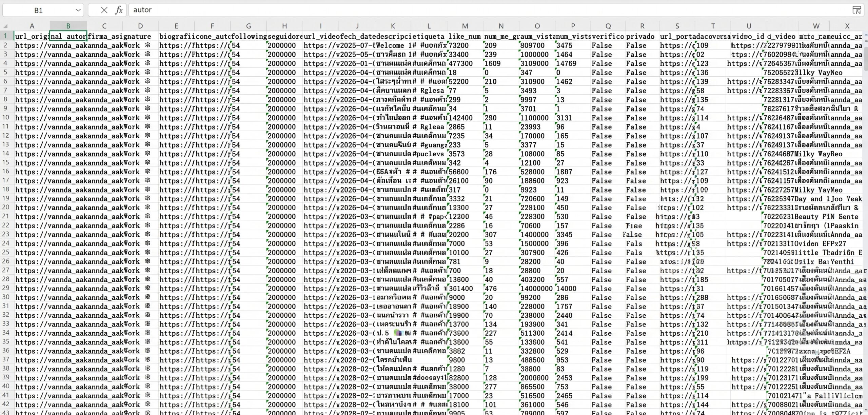The height and width of the screenshot is (415, 868).
Task: Select column B header
Action: coord(68,26)
